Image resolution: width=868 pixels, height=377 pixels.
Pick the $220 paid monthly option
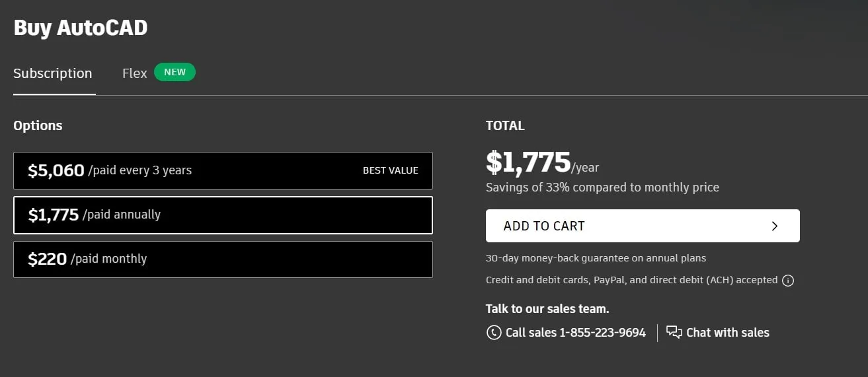[x=223, y=259]
